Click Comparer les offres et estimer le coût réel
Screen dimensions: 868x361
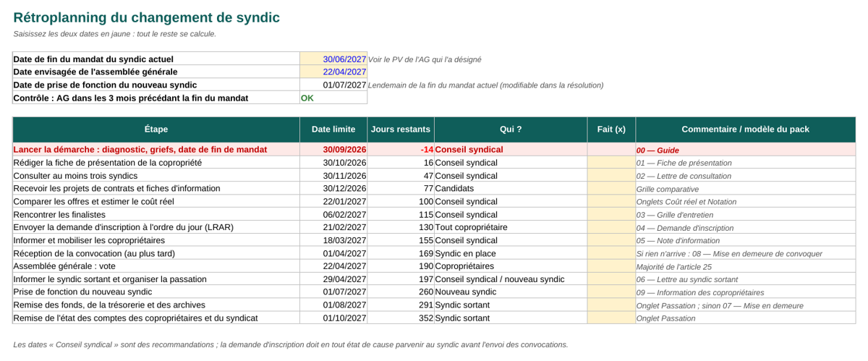[x=156, y=201]
